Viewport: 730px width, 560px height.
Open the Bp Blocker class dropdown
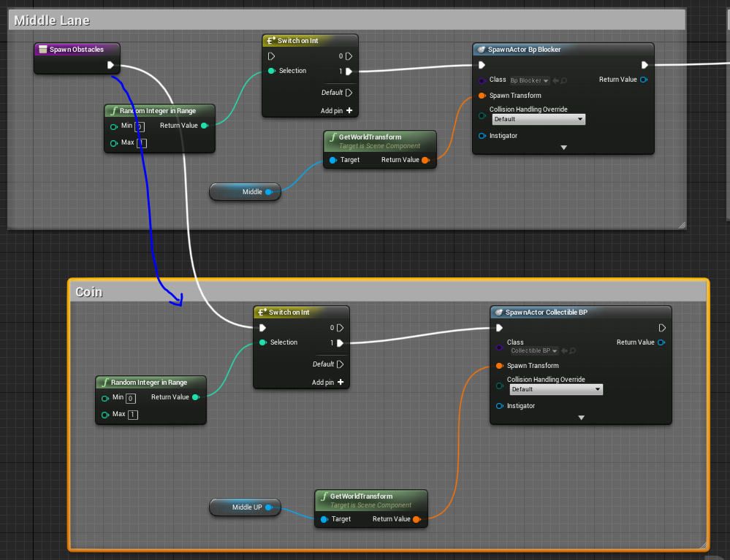(529, 80)
